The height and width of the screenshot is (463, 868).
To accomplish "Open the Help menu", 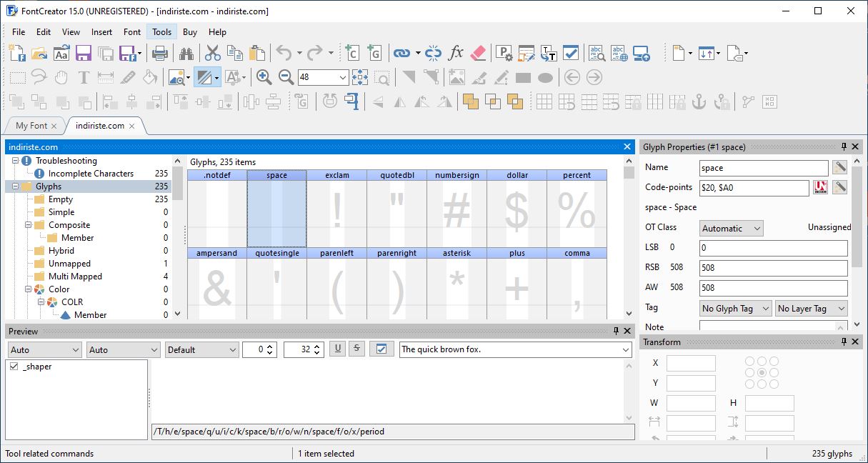I will pyautogui.click(x=217, y=31).
